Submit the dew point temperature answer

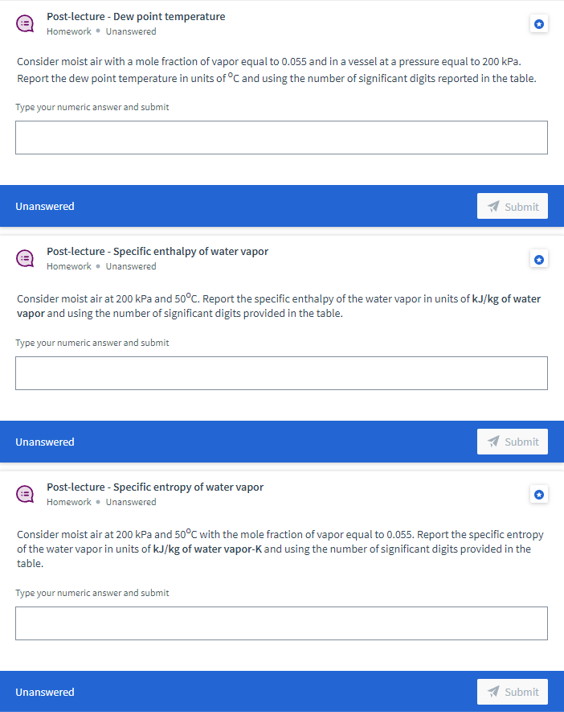tap(512, 206)
